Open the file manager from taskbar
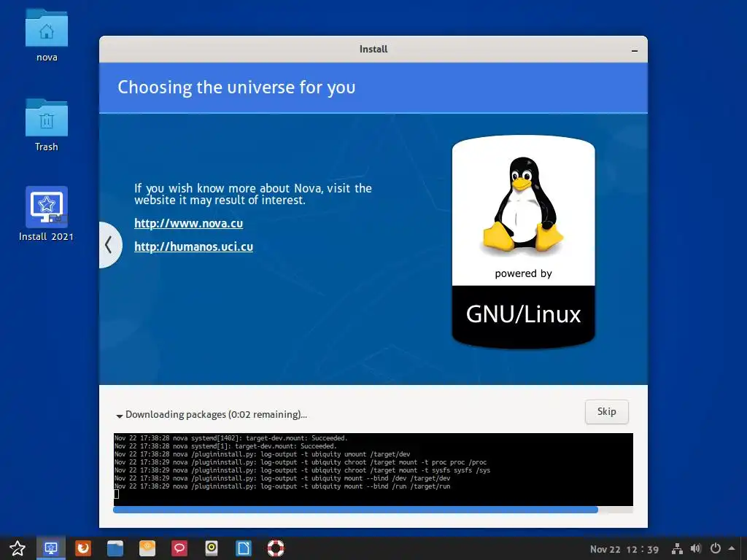The width and height of the screenshot is (747, 560). point(115,548)
